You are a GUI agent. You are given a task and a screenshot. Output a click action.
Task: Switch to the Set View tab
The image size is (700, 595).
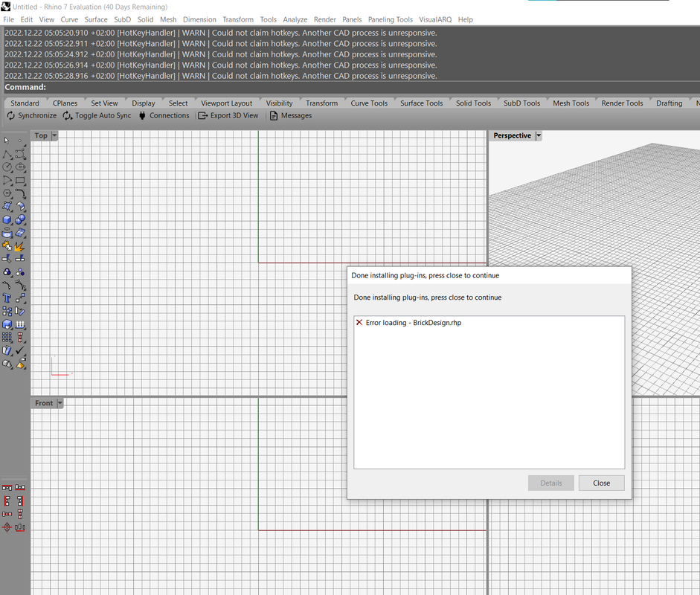tap(104, 103)
